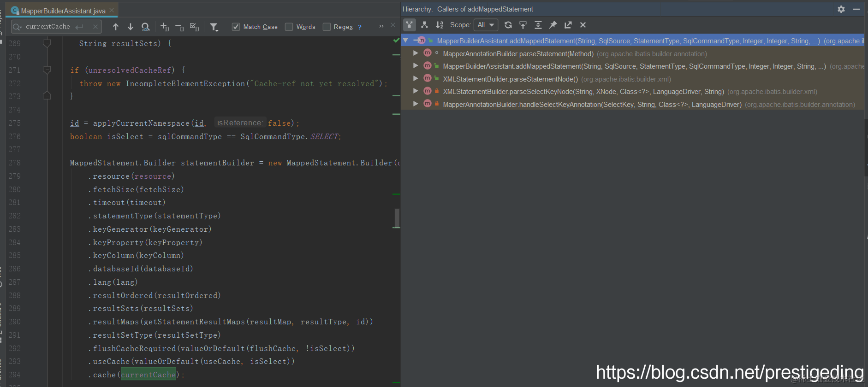Open Hierarchy panel settings gear
868x387 pixels.
[x=841, y=9]
